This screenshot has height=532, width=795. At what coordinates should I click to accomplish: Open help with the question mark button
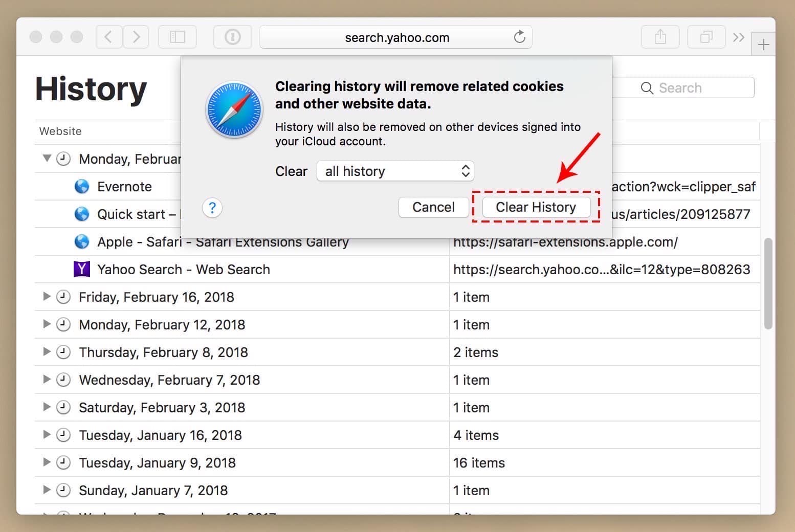pos(212,208)
